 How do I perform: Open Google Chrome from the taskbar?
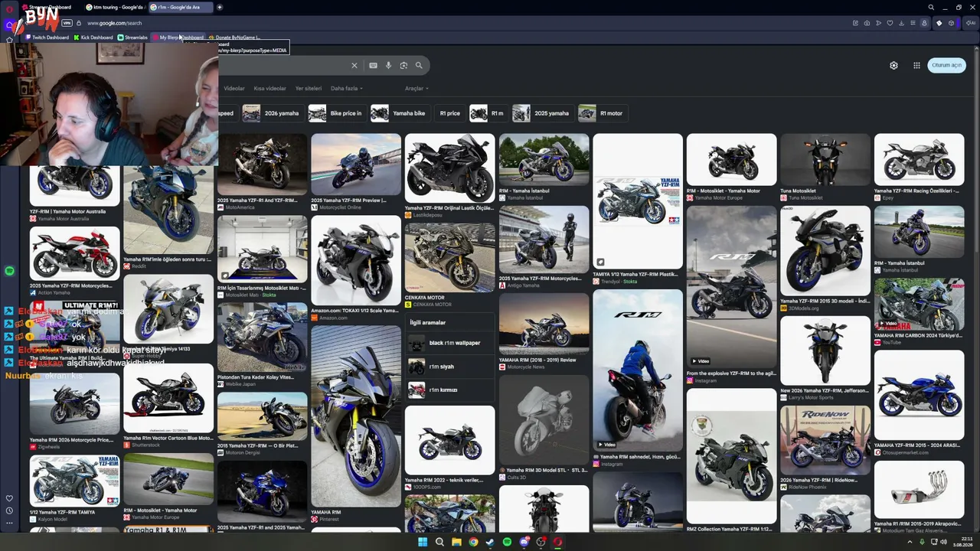point(473,542)
